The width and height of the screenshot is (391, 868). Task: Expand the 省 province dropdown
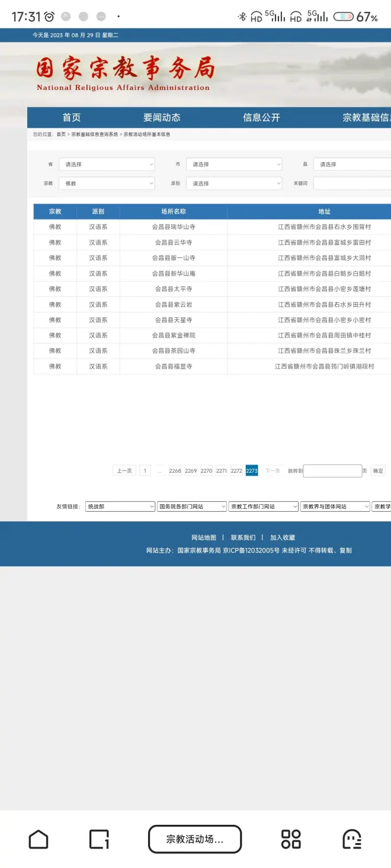click(107, 164)
